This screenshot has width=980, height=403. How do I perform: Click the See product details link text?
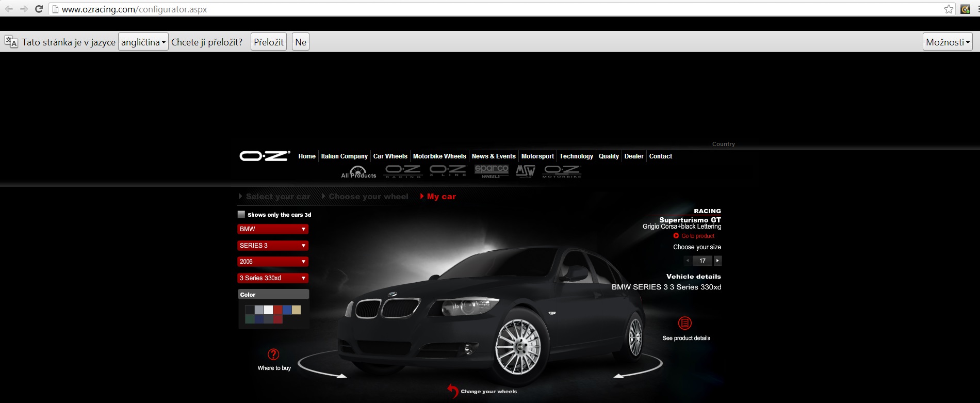686,338
